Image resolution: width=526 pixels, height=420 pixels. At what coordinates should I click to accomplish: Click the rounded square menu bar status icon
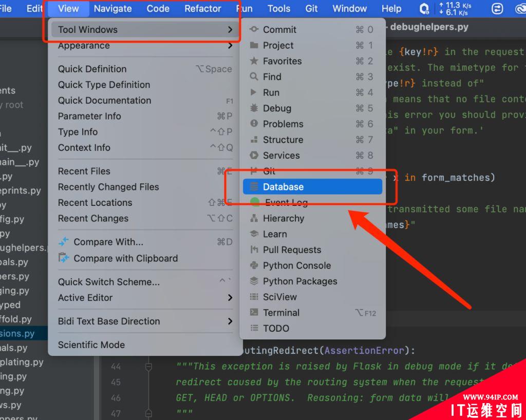tap(497, 9)
